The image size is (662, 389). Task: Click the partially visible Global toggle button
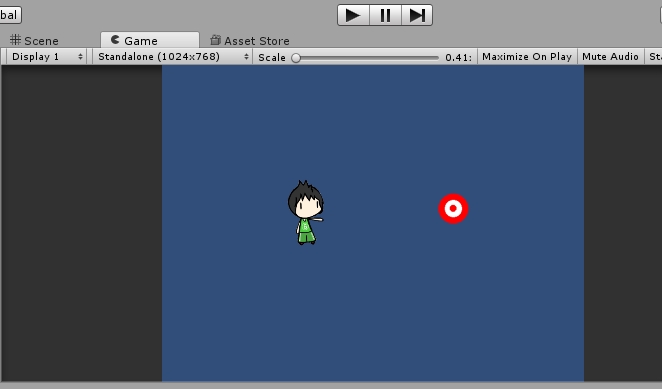pos(10,15)
